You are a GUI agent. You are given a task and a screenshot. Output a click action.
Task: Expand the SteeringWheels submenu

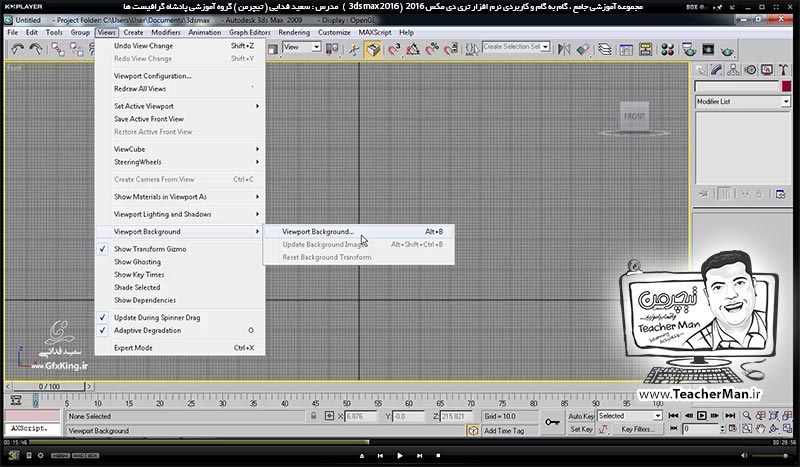pos(181,162)
